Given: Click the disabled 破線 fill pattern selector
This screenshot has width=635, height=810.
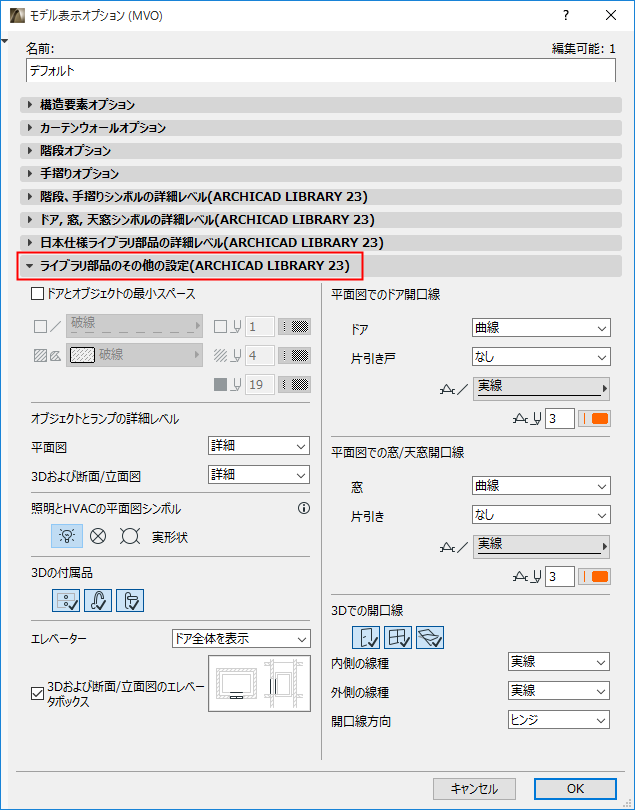Looking at the screenshot, I should click(134, 355).
